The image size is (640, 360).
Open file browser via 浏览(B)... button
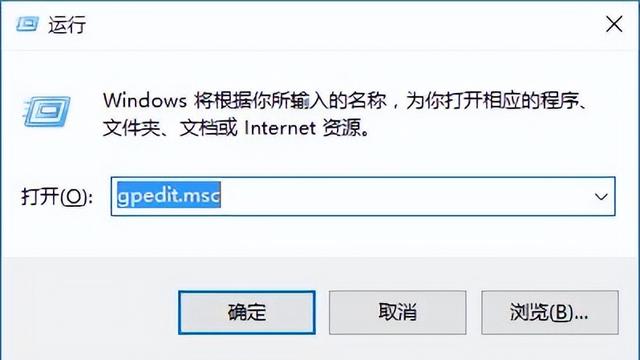click(550, 312)
